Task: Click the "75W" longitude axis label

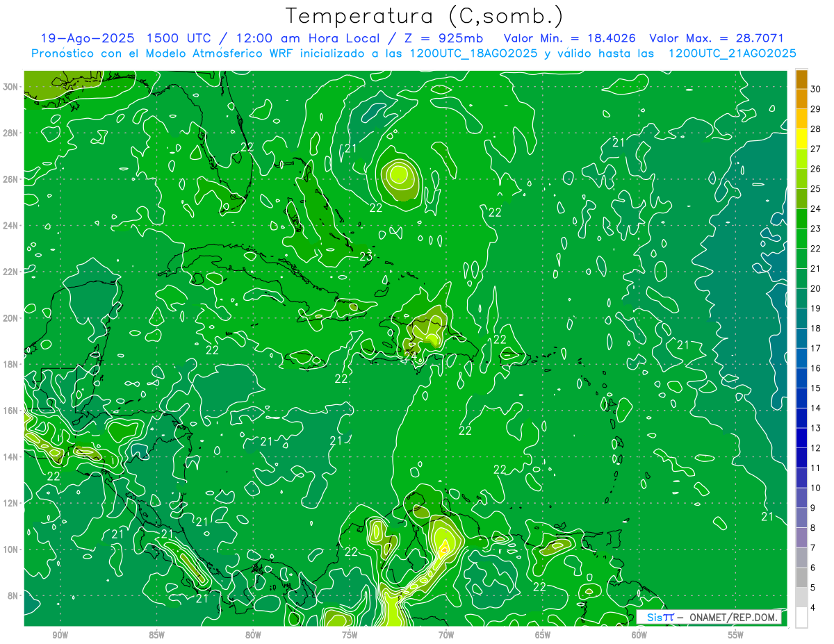Action: (x=350, y=636)
